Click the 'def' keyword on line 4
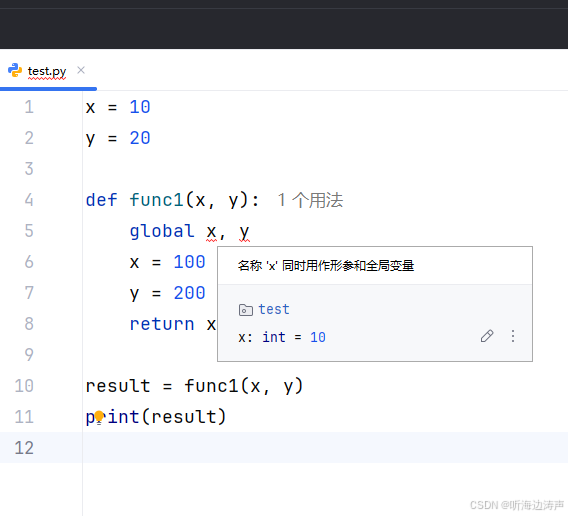This screenshot has width=568, height=516. (x=101, y=200)
